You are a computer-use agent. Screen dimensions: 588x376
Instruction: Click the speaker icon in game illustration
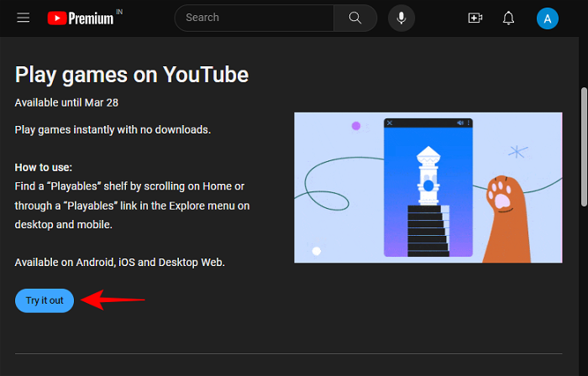pos(460,123)
